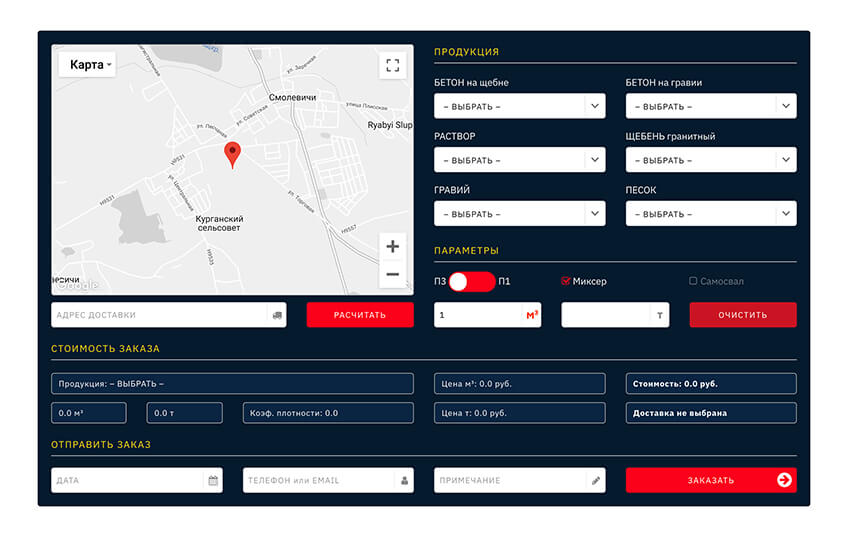Viewport: 848px width, 537px height.
Task: Zoom in on the map
Action: tap(392, 246)
